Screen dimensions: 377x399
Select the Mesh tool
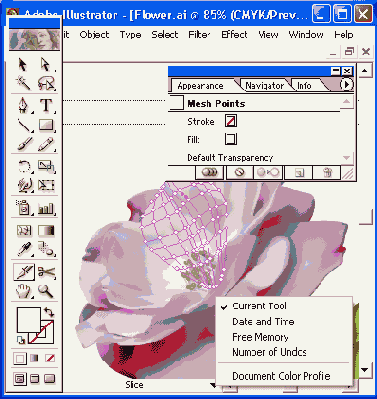point(24,230)
